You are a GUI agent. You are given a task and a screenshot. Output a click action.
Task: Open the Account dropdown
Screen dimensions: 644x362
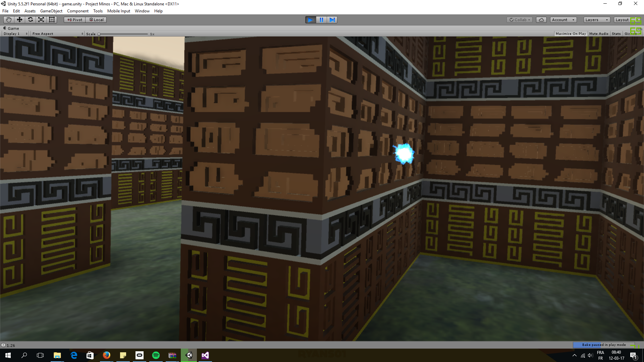[563, 20]
